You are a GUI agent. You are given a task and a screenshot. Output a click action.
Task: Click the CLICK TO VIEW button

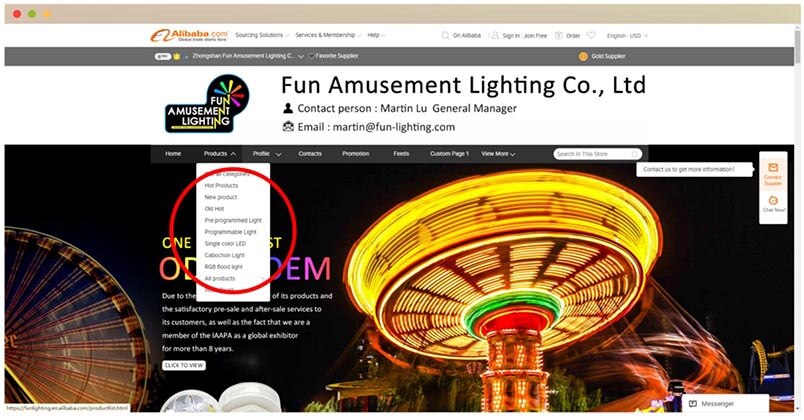click(x=184, y=365)
